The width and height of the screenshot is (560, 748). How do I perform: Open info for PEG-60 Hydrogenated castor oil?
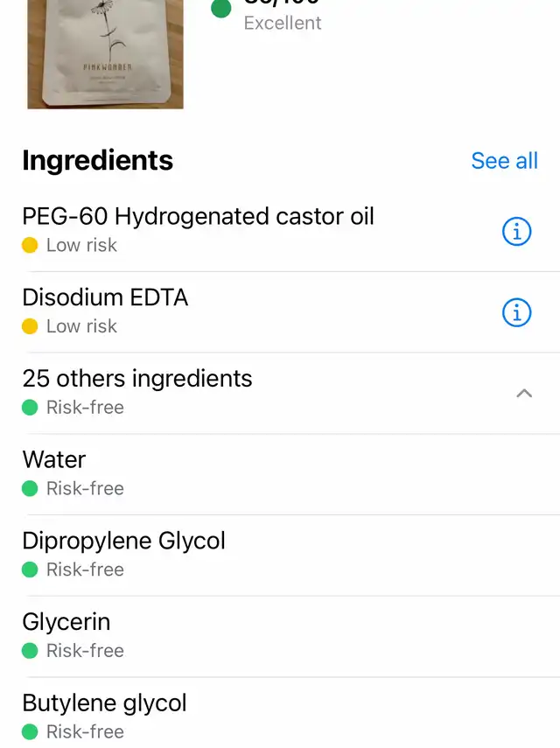516,231
